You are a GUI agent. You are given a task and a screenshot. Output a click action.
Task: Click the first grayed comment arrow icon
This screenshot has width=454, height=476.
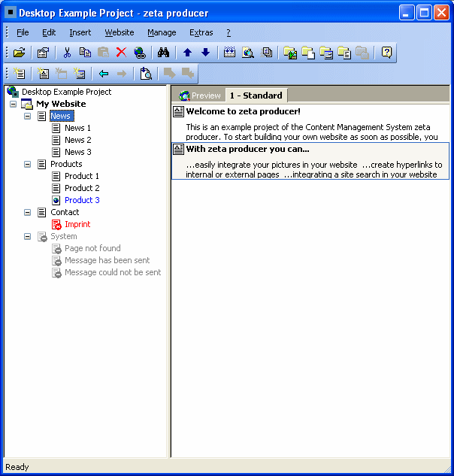tap(170, 73)
